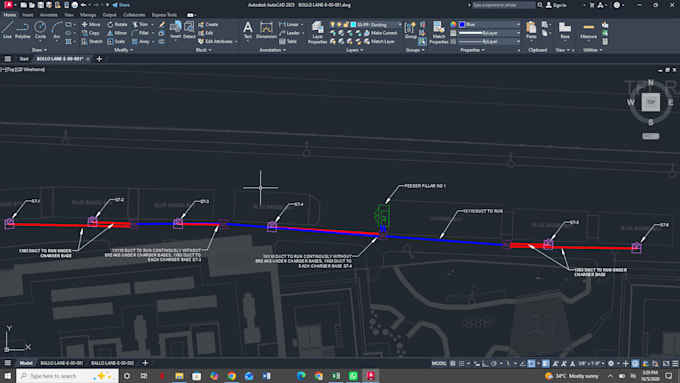Click the Dimension tool
Image resolution: width=680 pixels, height=383 pixels.
pos(266,30)
